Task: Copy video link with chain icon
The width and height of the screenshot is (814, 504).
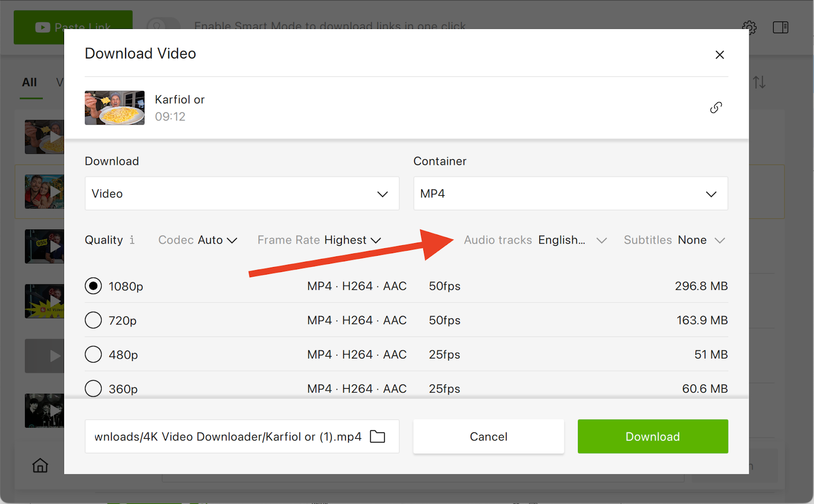Action: click(x=716, y=107)
